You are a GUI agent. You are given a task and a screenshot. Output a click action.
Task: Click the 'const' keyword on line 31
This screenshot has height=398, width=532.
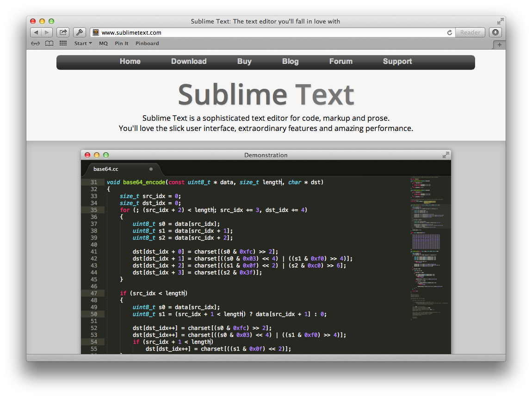tap(176, 182)
